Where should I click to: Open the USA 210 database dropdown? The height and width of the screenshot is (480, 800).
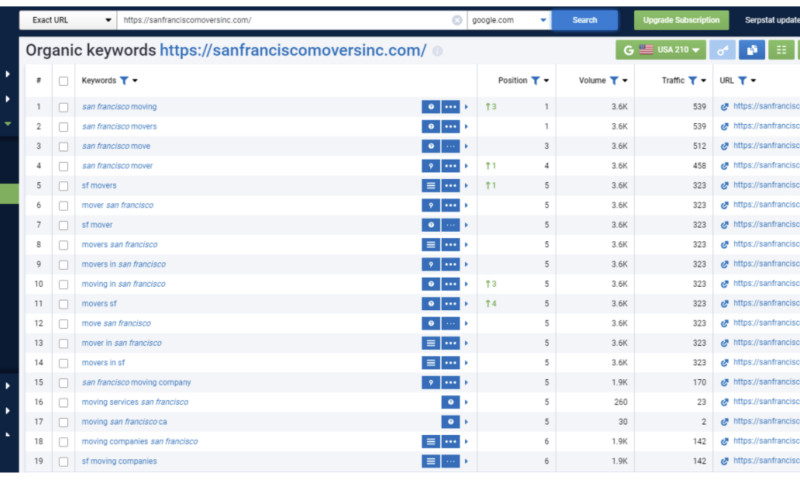[661, 50]
